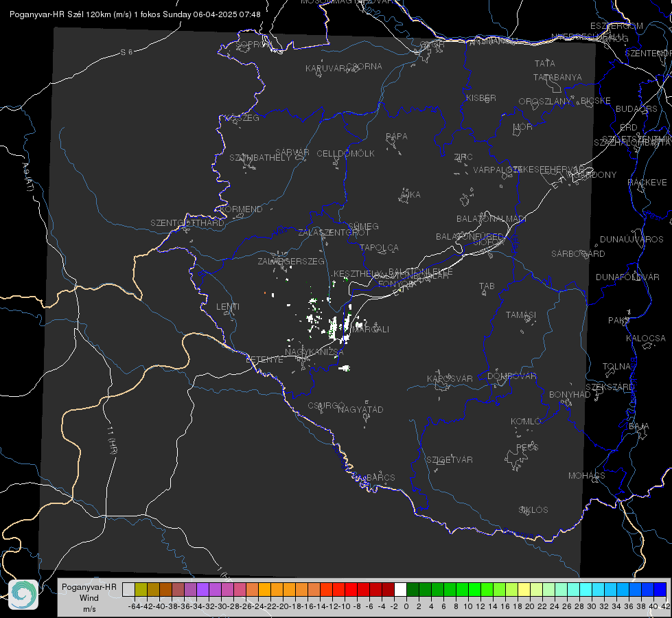The image size is (672, 618).
Task: Pick the yellow swatch between 18 and 20
Action: pyautogui.click(x=524, y=589)
